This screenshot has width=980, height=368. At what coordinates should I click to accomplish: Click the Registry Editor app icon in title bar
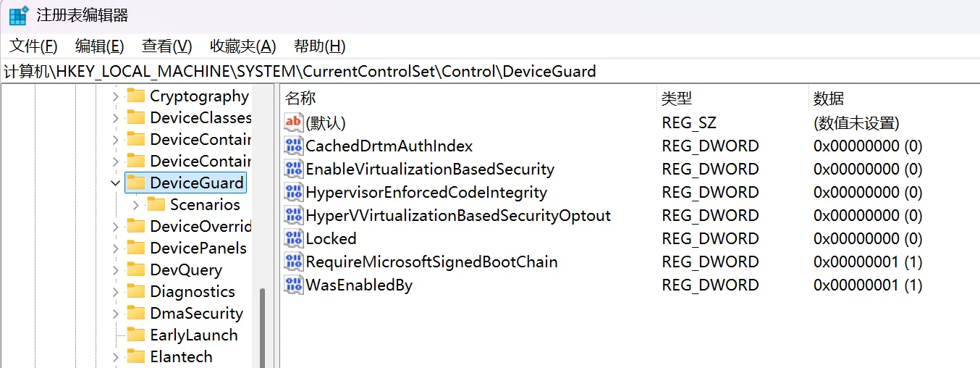[18, 15]
